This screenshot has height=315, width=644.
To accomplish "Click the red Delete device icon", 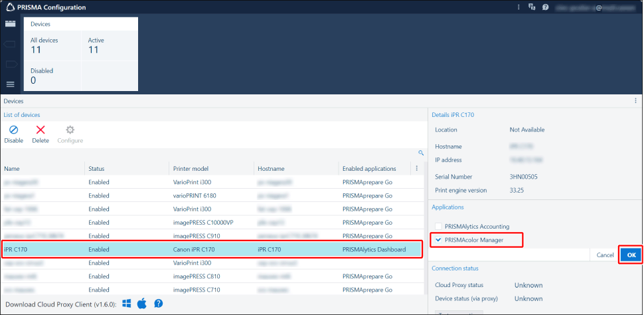I will pyautogui.click(x=40, y=130).
